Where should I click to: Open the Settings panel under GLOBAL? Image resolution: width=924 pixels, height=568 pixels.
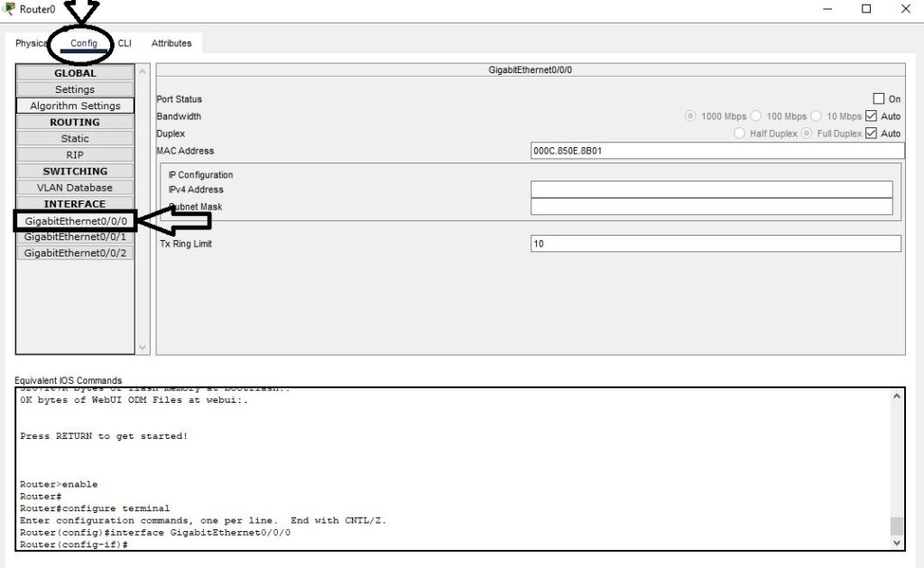point(75,88)
